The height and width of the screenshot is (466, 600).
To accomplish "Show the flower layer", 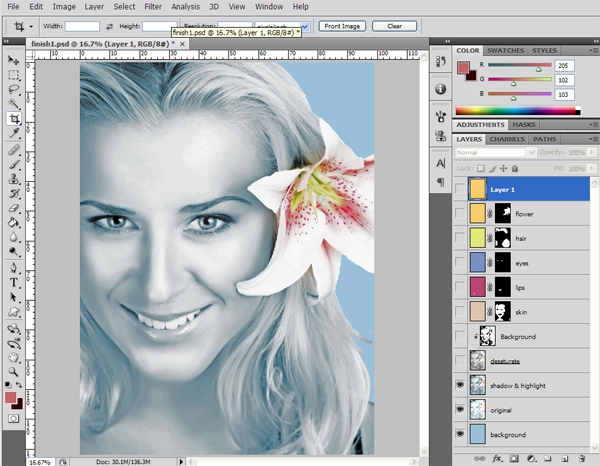I will [460, 213].
